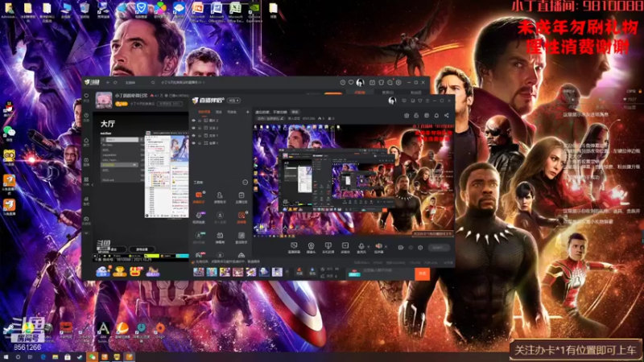Screen dimensions: 644x362
Task: Switch to the middle Douyu chat panel tab
Action: pos(387,93)
